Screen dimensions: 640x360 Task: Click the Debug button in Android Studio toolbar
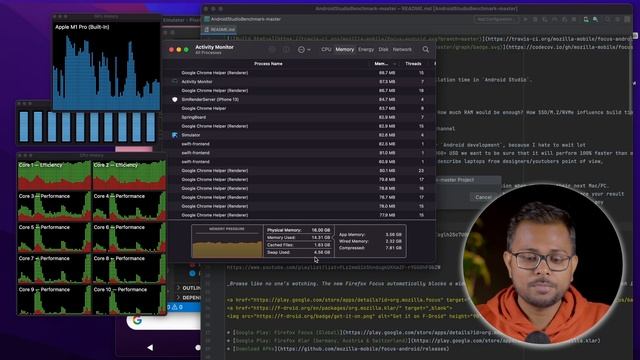pos(535,19)
